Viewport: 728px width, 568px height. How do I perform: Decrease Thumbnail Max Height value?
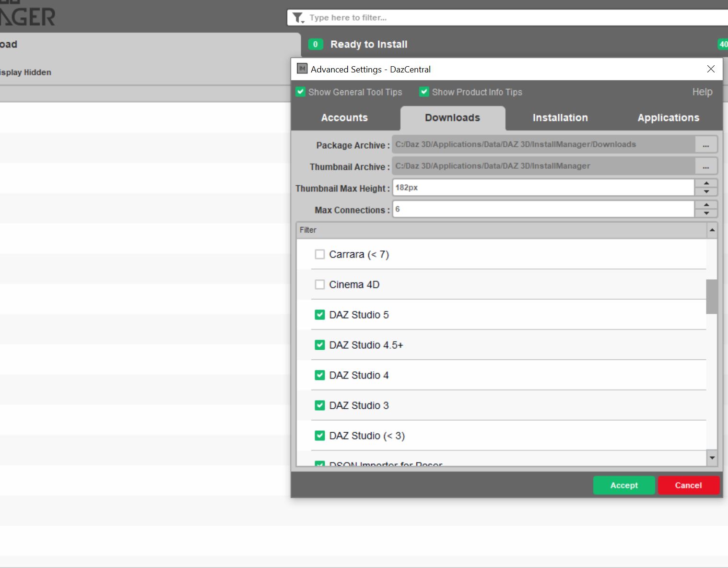click(706, 192)
